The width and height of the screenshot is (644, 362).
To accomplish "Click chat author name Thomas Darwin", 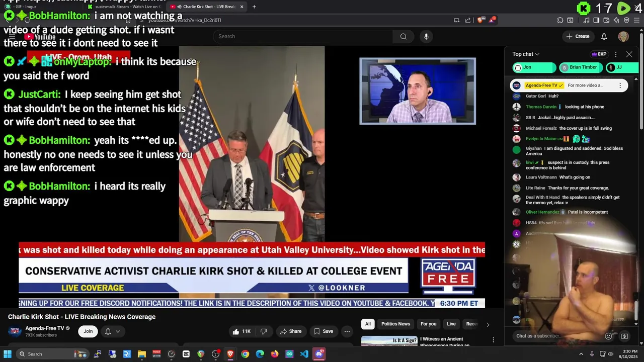I will pos(541,107).
